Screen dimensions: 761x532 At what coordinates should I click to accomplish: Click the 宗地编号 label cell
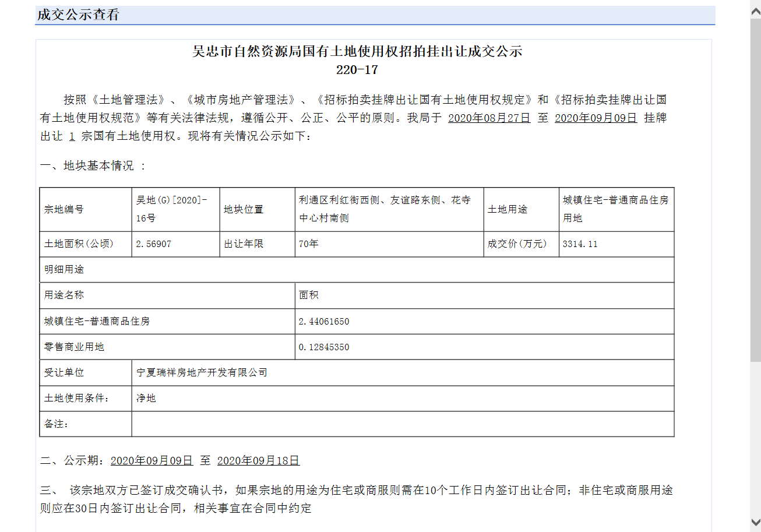click(x=86, y=209)
